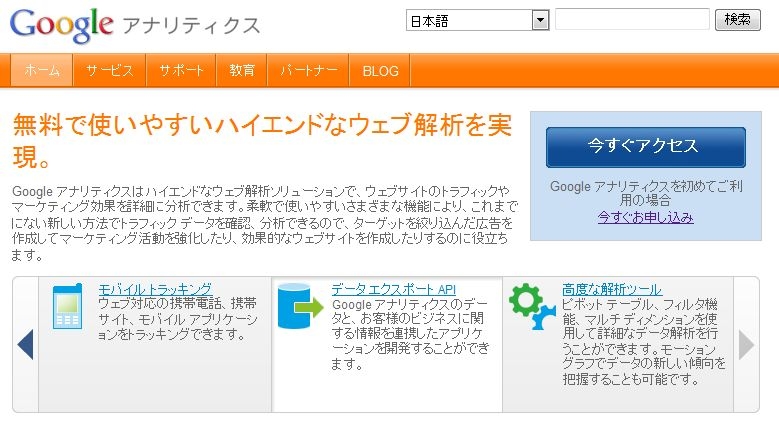Click the advanced analysis tools description text
This screenshot has height=432, width=779.
coord(644,342)
